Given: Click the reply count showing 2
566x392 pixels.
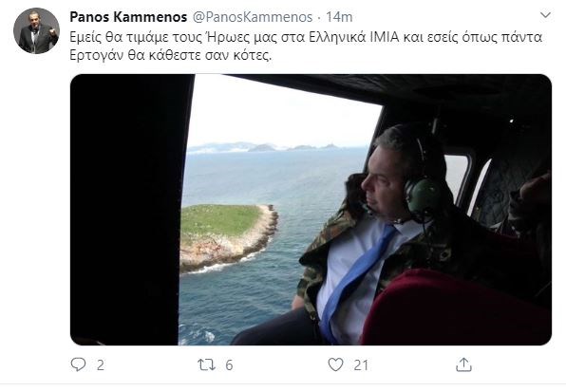Looking at the screenshot, I should [101, 365].
